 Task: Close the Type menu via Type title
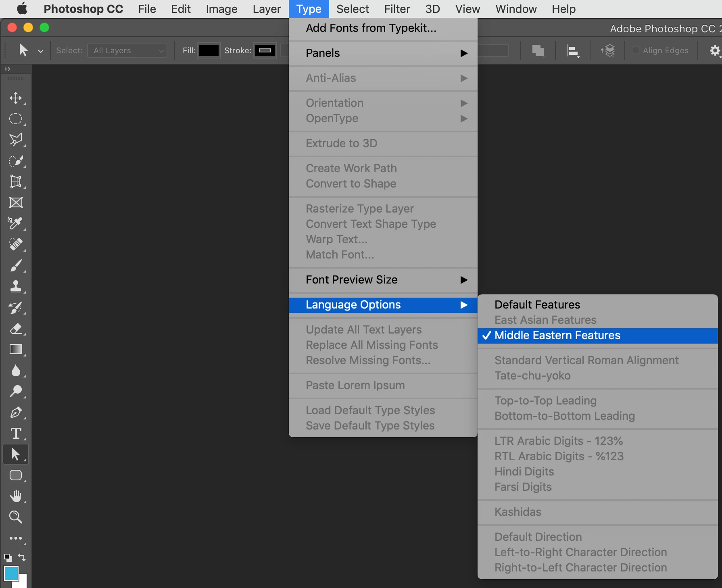[x=309, y=9]
